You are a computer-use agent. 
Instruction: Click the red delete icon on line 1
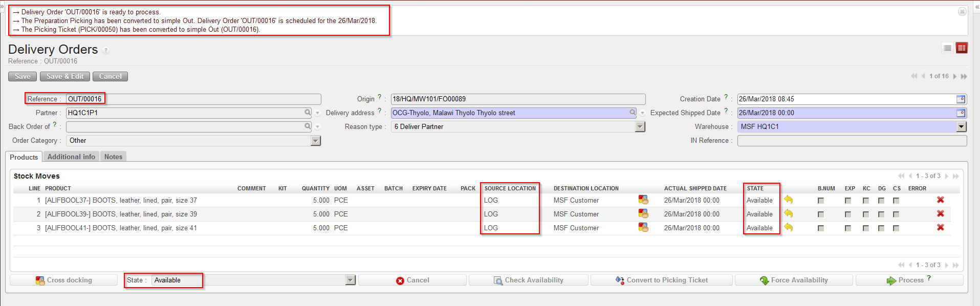[940, 200]
